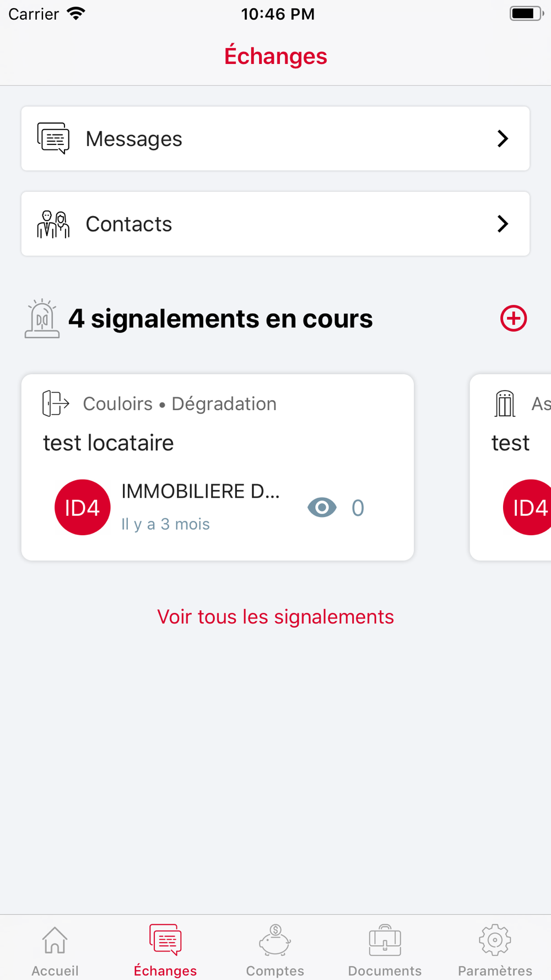This screenshot has height=980, width=551.
Task: Tap the eye views icon
Action: coord(322,507)
